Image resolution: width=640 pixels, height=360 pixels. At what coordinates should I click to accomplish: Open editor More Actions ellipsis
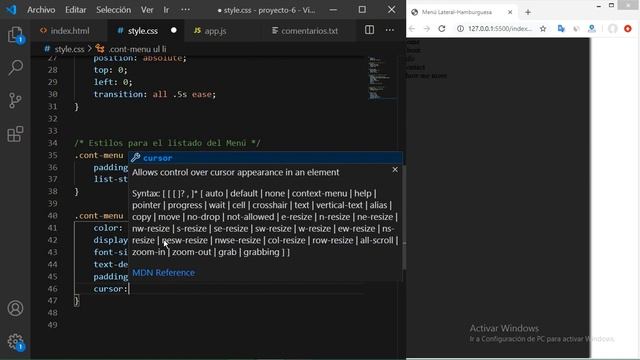coord(390,30)
